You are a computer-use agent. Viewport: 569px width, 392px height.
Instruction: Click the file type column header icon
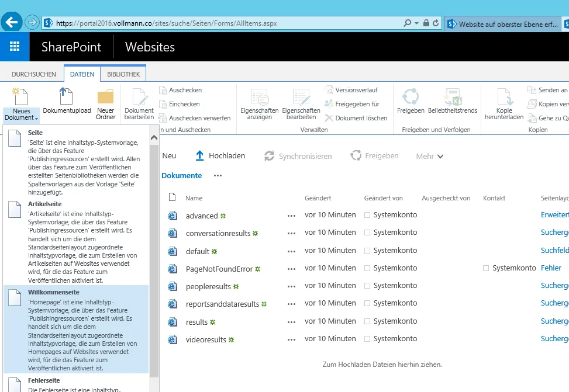pos(173,197)
